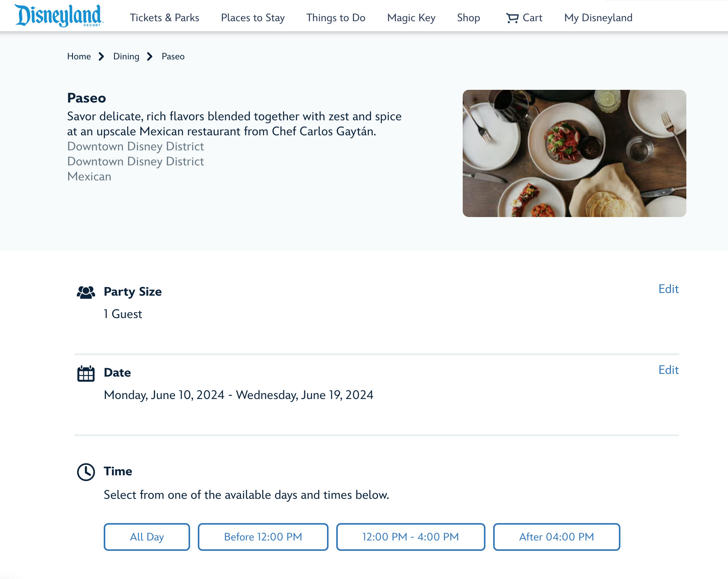Select Before 12:00 PM time filter
This screenshot has height=579, width=728.
[x=263, y=537]
